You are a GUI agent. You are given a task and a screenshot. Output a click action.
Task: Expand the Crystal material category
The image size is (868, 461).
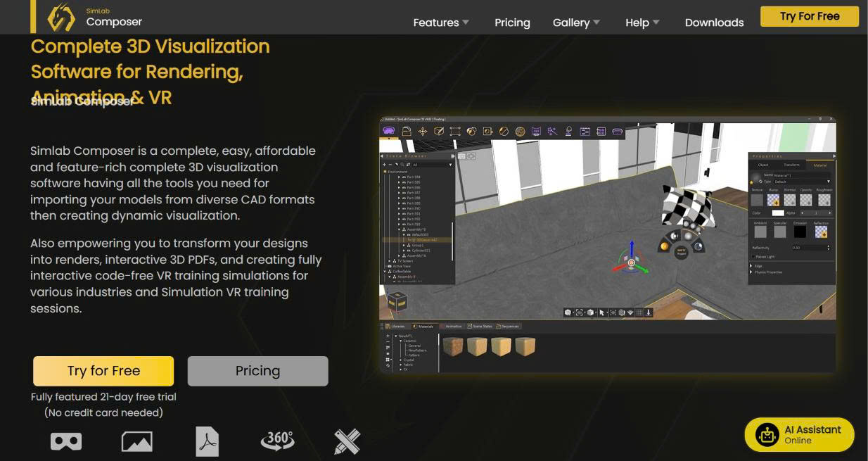point(401,360)
